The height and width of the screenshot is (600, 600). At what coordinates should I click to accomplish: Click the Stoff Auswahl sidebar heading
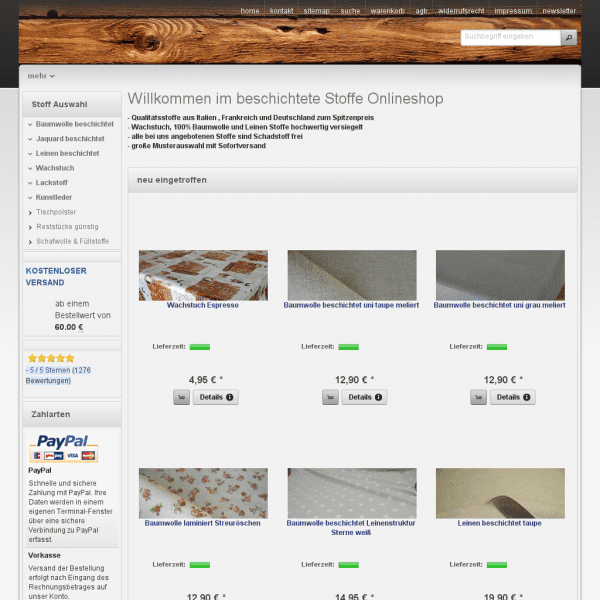59,104
